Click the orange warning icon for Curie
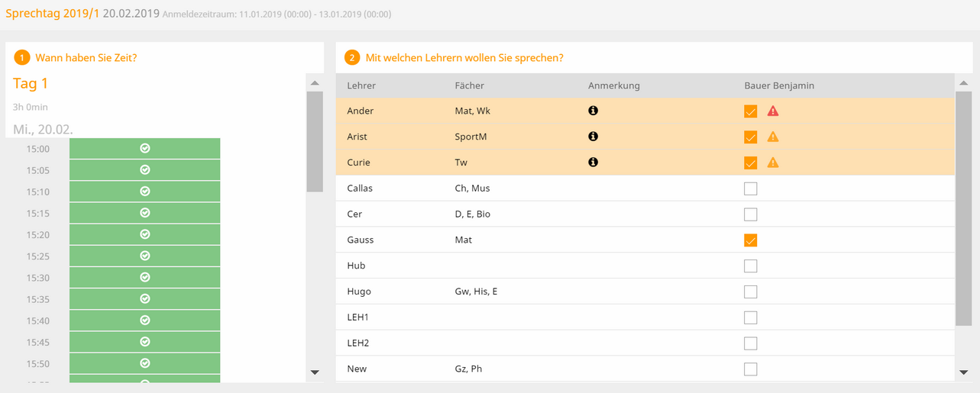Image resolution: width=980 pixels, height=393 pixels. click(x=773, y=163)
